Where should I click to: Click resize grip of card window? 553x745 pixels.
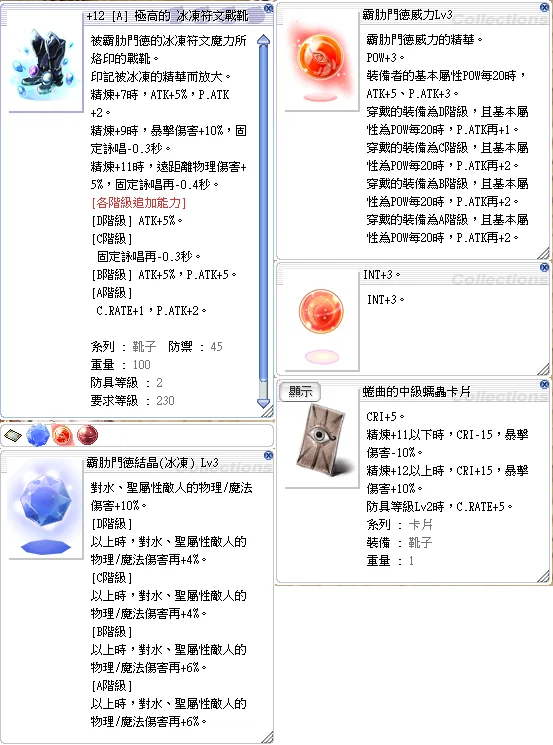tap(543, 576)
